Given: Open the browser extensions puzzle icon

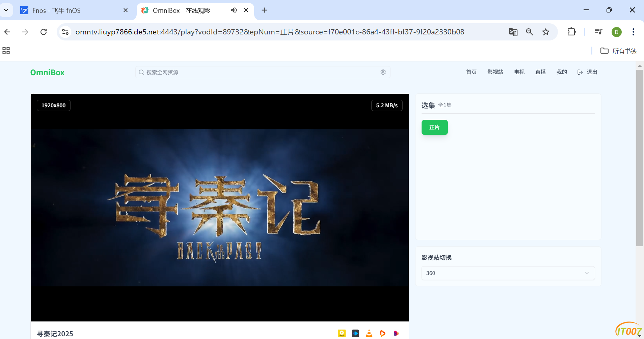Looking at the screenshot, I should point(571,32).
